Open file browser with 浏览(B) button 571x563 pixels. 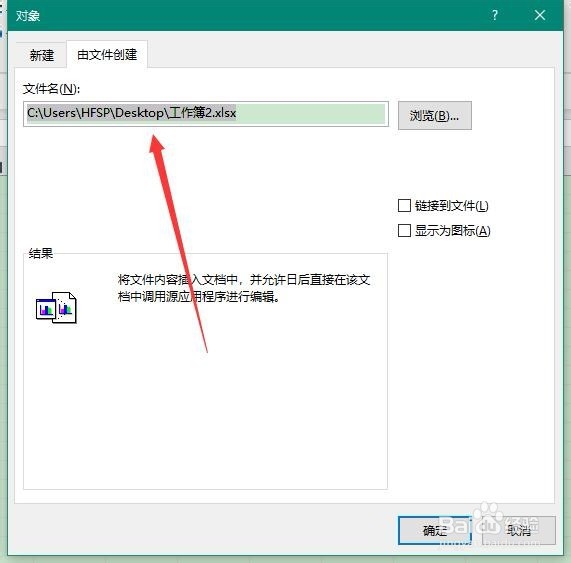(434, 115)
